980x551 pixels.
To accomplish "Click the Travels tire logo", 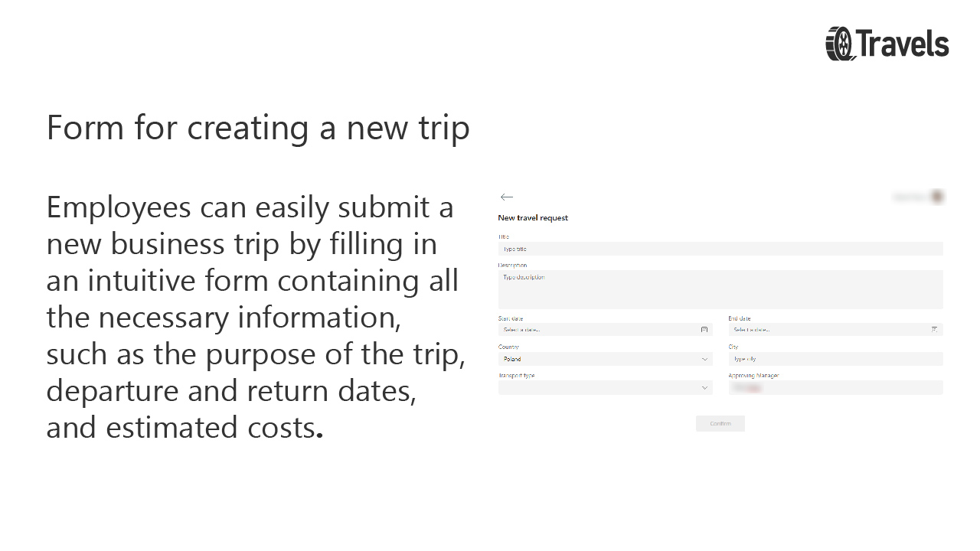I will 839,44.
